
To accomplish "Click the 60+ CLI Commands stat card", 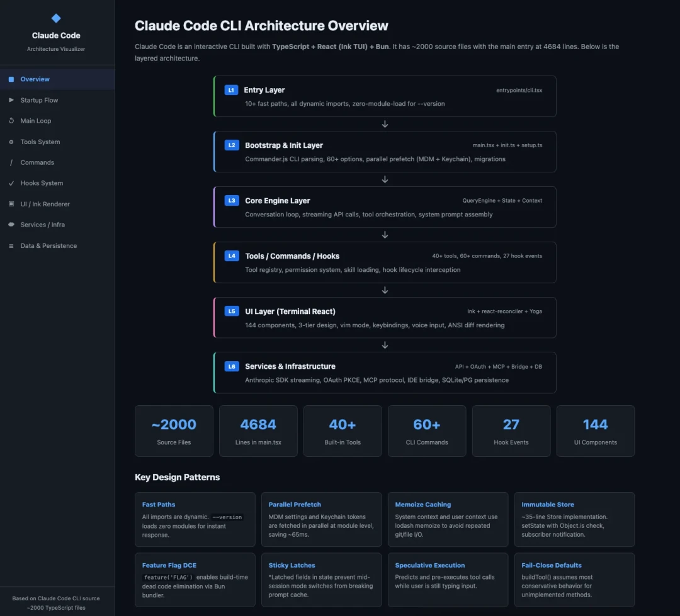I will tap(427, 431).
